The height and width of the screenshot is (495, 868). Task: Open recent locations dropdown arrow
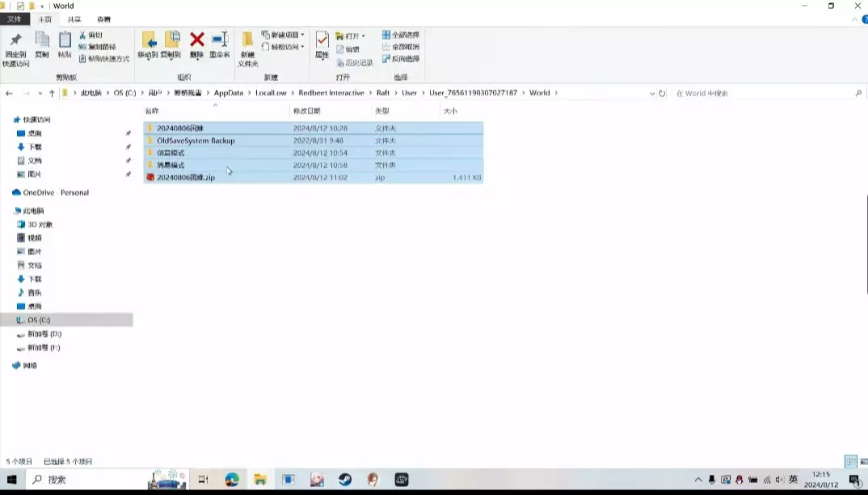coord(40,94)
